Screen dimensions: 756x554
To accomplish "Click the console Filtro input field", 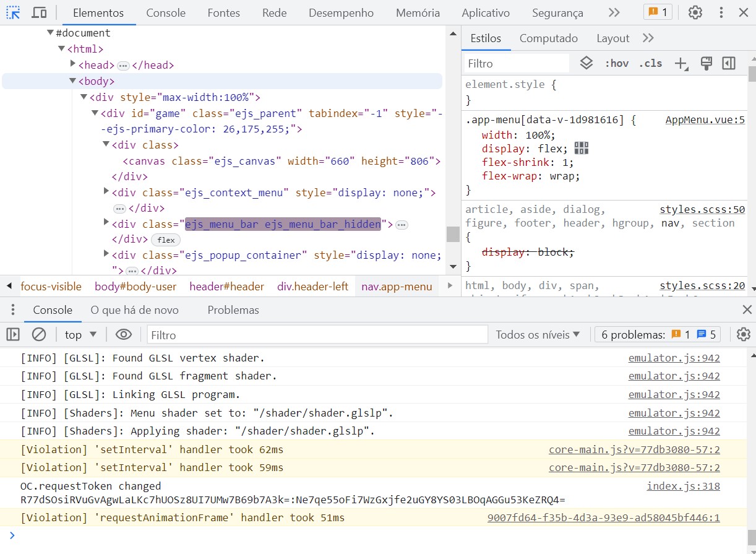I will (x=317, y=334).
